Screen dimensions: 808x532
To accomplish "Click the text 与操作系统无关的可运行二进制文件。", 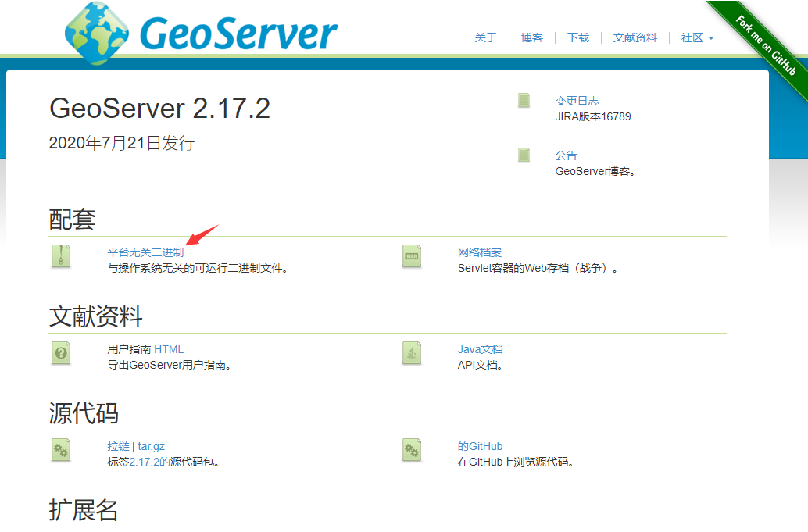I will (198, 268).
